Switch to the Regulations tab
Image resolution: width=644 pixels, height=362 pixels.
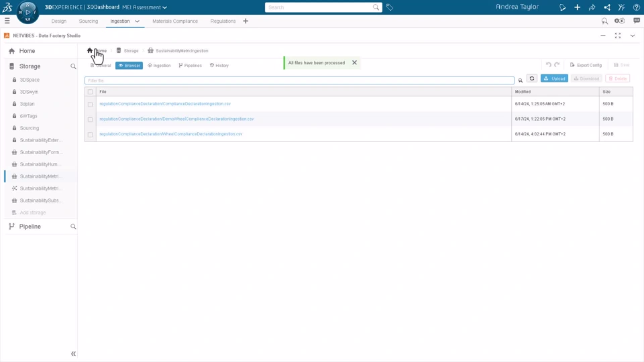click(x=223, y=21)
